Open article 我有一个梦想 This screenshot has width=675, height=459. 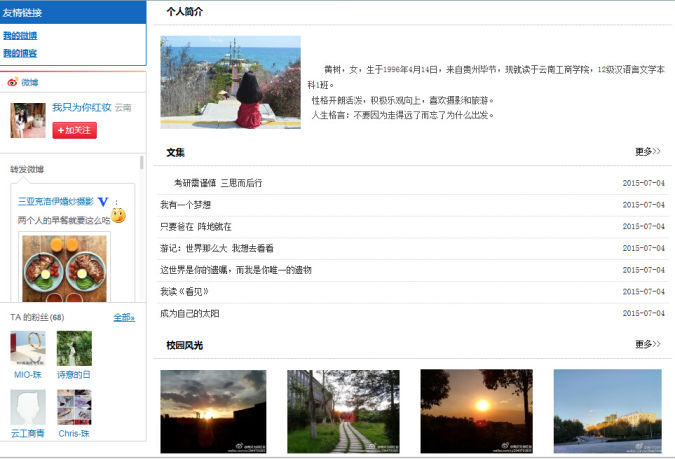185,205
